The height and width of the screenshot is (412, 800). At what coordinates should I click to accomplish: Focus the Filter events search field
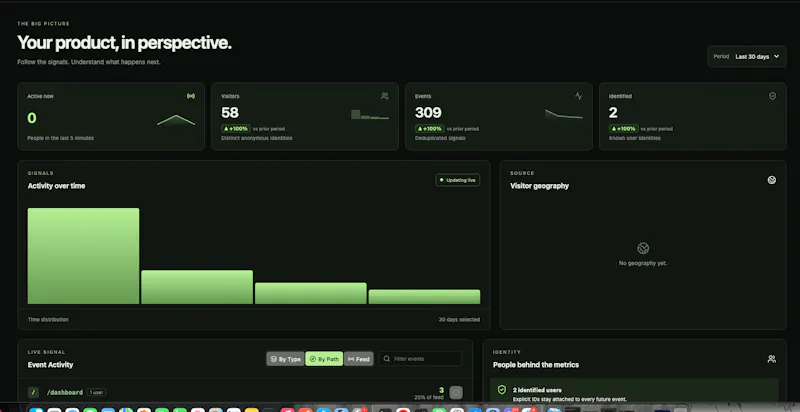coord(421,359)
